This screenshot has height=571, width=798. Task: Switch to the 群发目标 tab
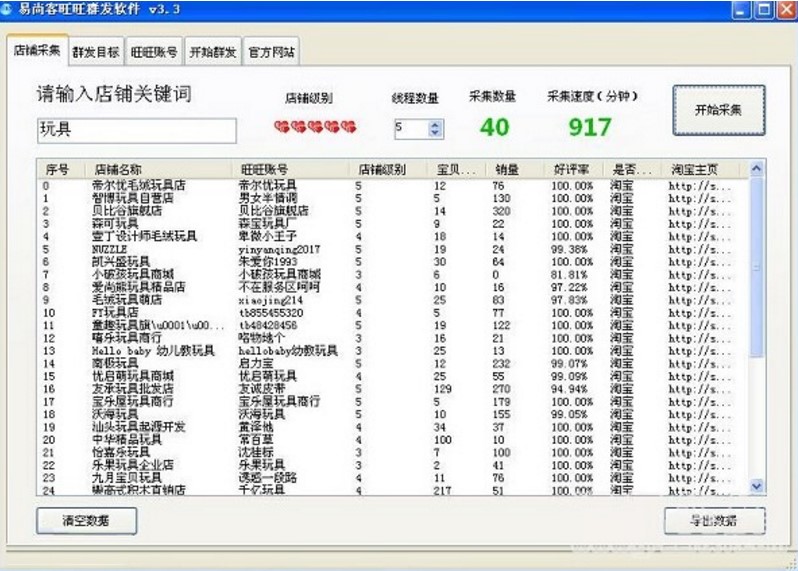tap(96, 51)
